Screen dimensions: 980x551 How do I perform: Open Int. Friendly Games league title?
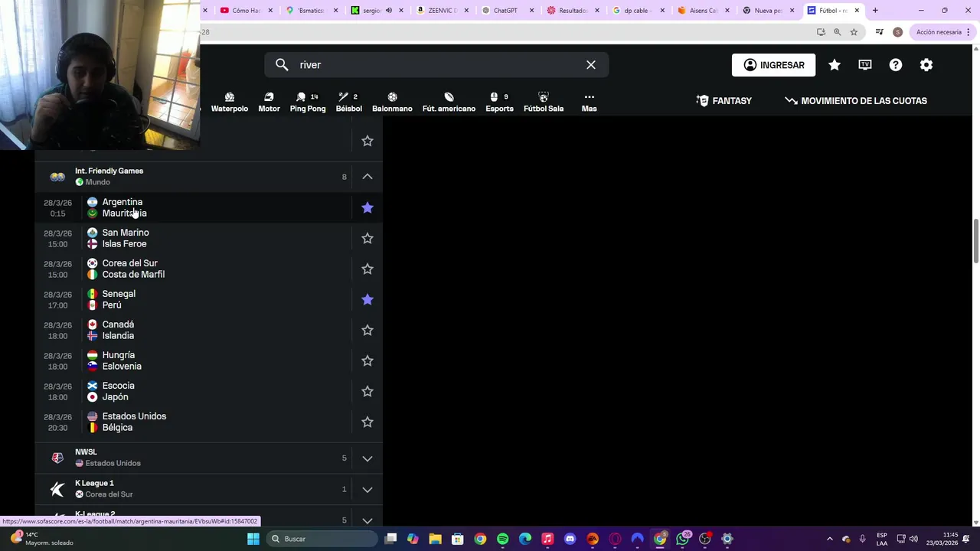(x=109, y=171)
